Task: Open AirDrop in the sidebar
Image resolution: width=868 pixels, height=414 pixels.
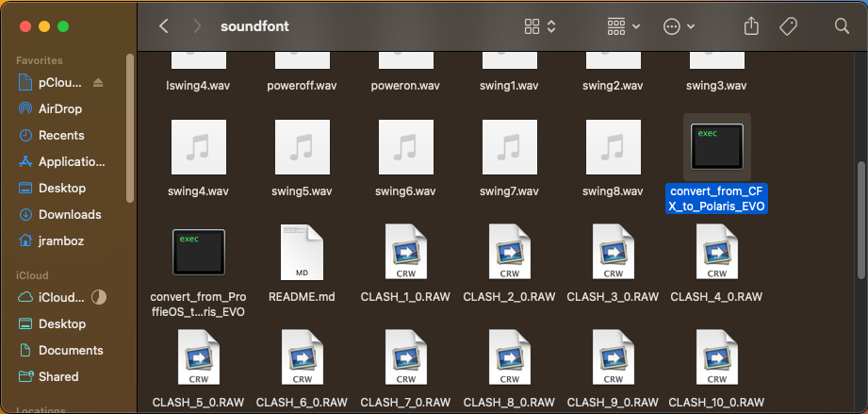Action: [60, 108]
